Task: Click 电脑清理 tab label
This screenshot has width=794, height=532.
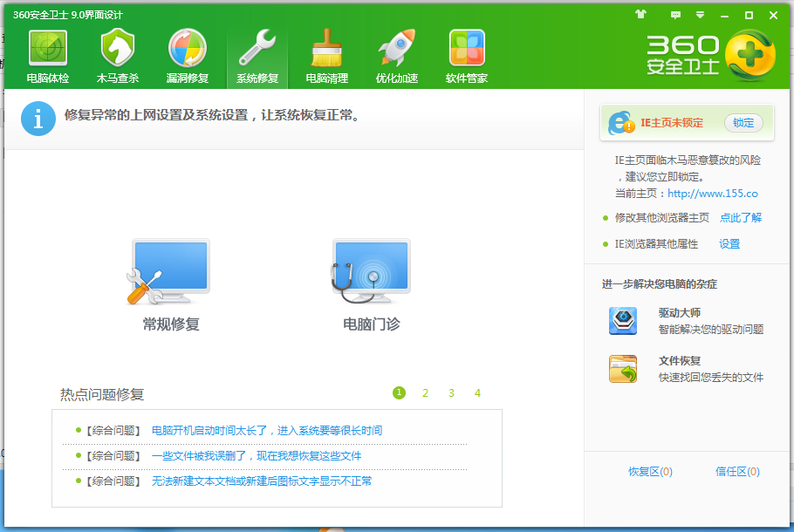Action: [x=326, y=78]
